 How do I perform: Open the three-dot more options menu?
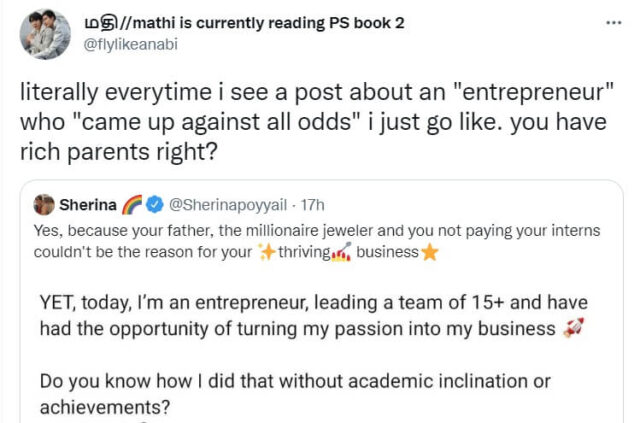coord(614,21)
